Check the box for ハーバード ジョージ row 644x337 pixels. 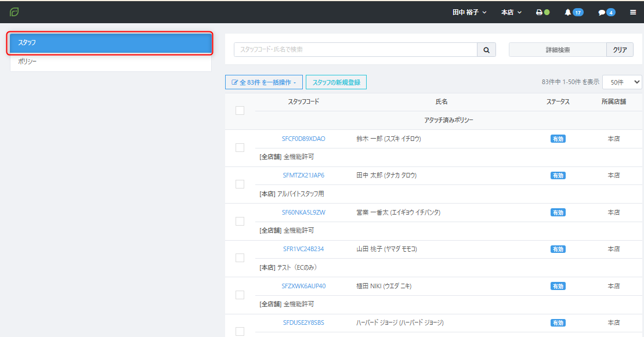coord(240,331)
